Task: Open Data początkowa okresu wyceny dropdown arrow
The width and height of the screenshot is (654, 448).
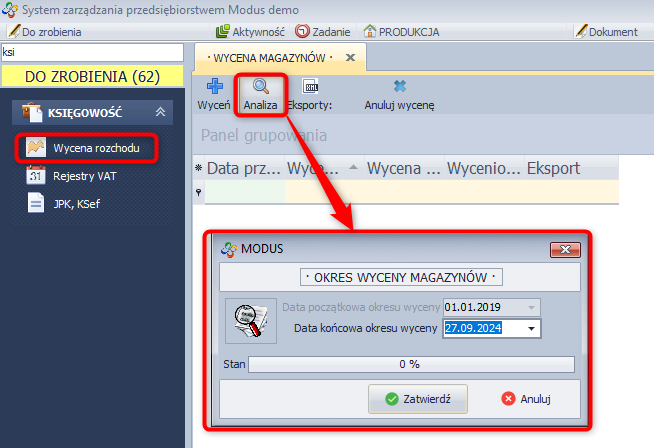Action: click(531, 307)
